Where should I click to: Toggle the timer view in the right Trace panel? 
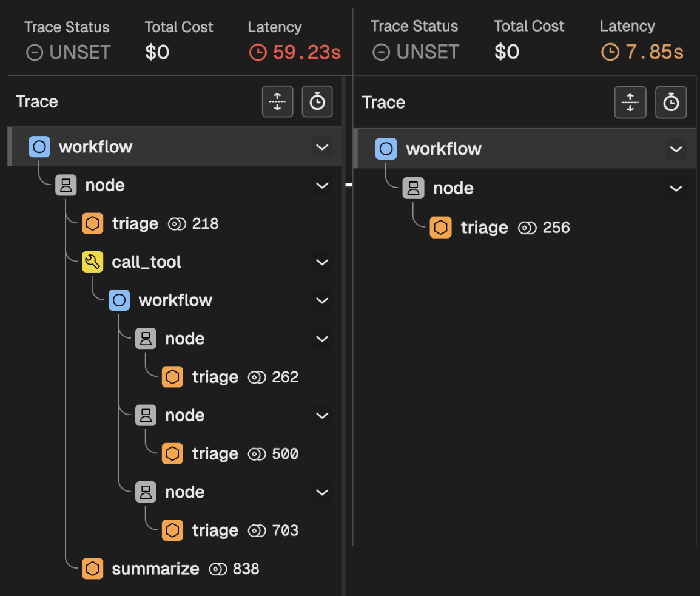[671, 102]
